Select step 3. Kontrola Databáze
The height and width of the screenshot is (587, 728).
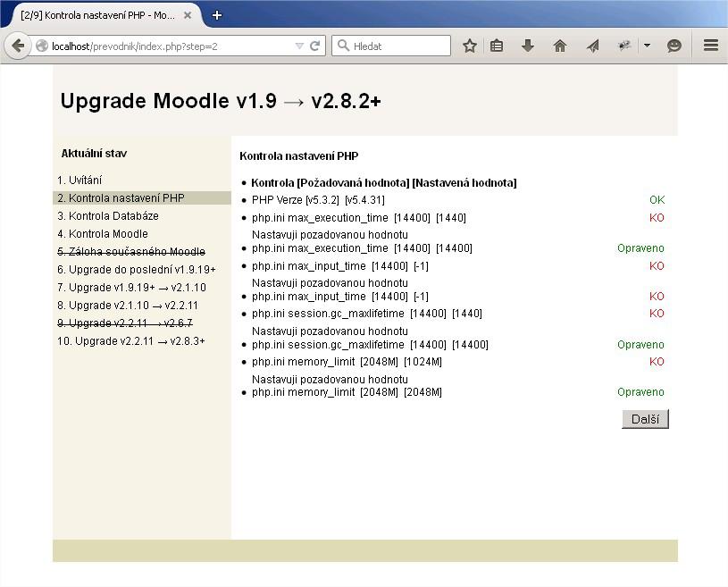coord(108,216)
